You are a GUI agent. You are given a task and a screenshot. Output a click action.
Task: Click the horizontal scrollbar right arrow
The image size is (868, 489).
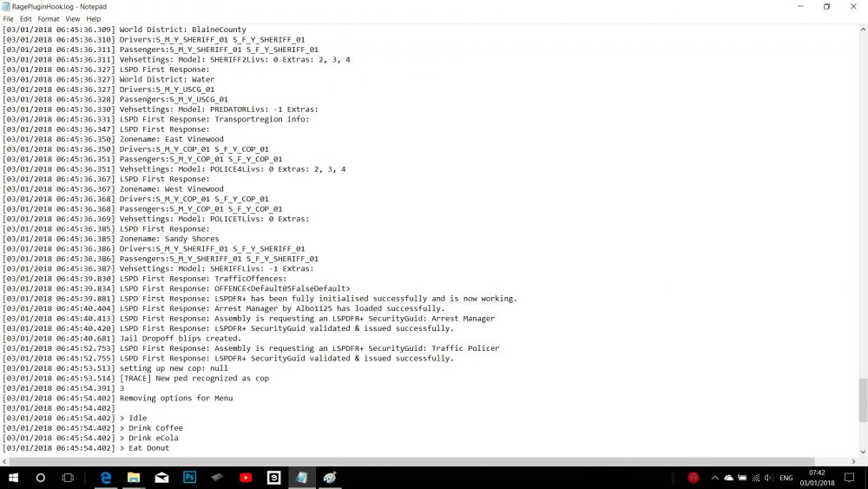point(853,461)
